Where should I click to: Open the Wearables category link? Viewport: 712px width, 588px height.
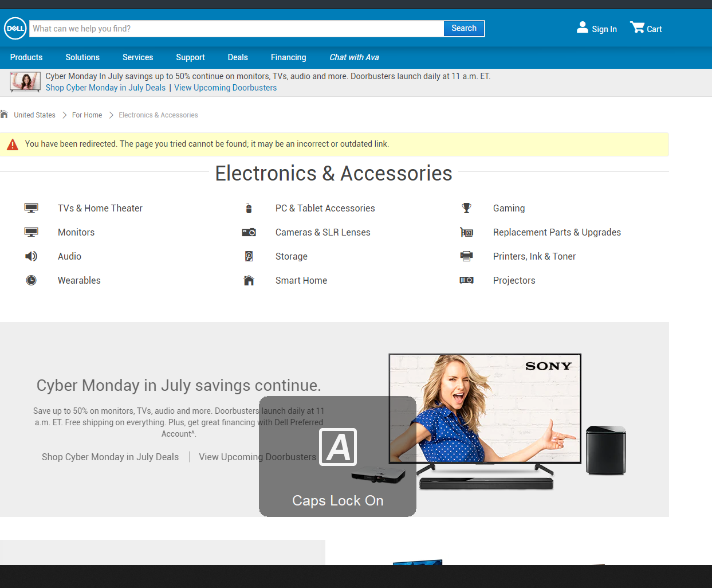(x=79, y=280)
